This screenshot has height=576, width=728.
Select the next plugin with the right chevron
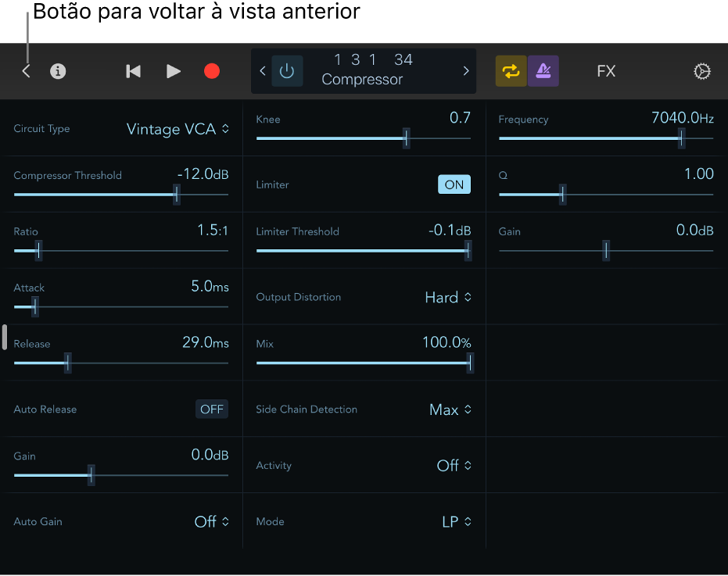point(466,70)
